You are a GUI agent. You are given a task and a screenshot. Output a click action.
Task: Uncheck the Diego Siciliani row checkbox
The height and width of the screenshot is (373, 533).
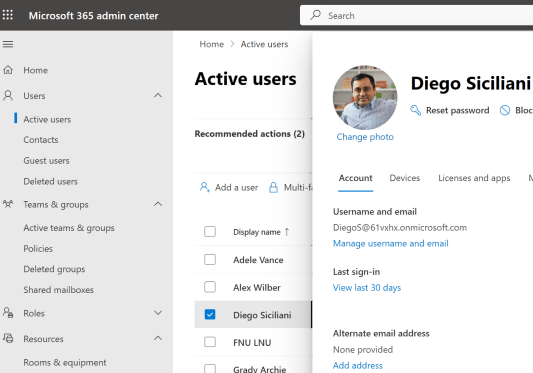tap(210, 315)
